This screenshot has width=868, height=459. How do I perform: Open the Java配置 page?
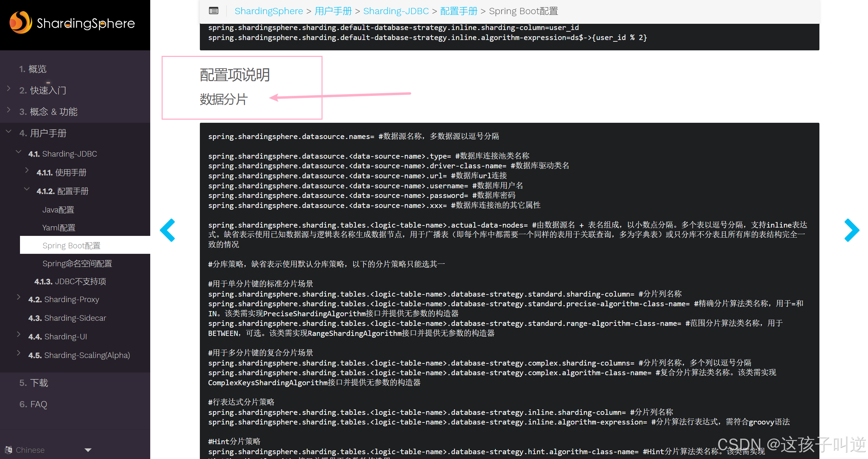[58, 210]
